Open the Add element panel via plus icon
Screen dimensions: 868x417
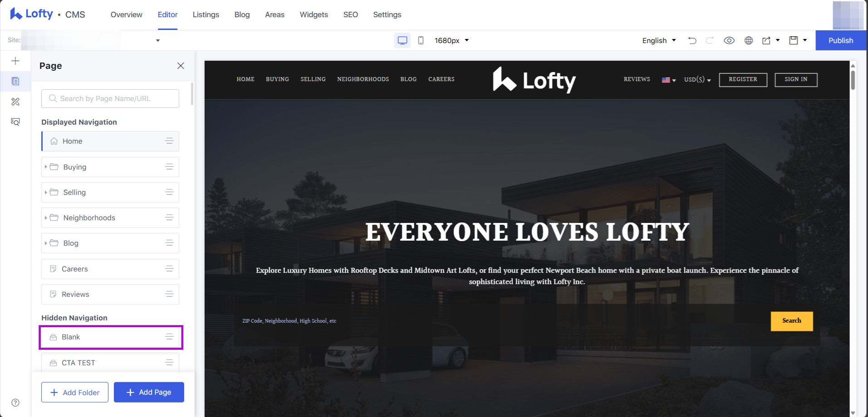click(x=15, y=60)
